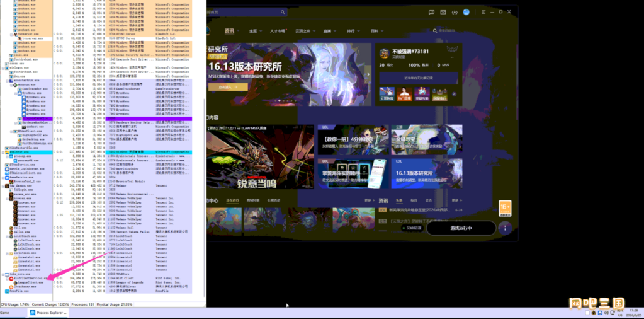644x319 pixels.
Task: Click the rank emblem wings icon in profile card
Action: point(451,50)
